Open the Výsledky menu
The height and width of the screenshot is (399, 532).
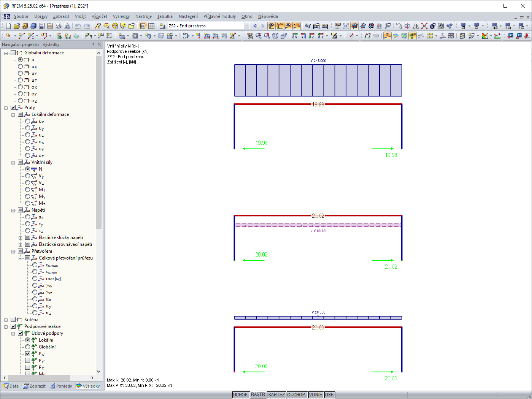[121, 16]
